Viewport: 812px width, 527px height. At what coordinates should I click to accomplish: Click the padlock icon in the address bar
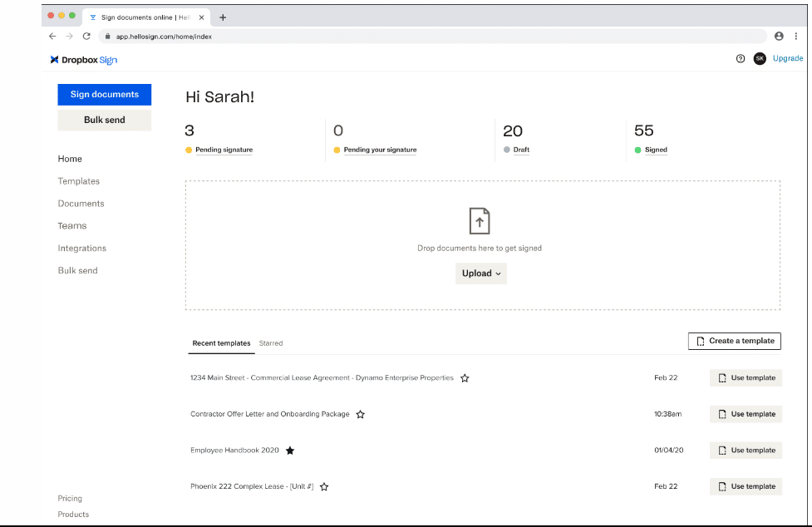pos(107,36)
